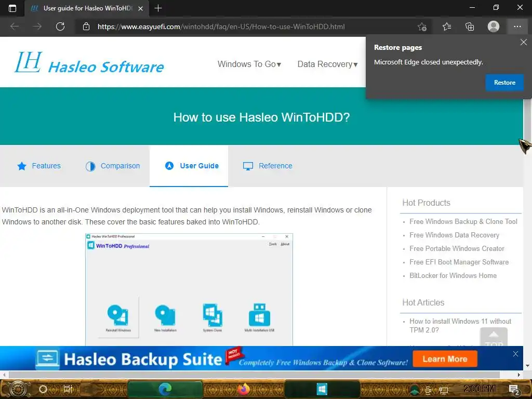
Task: Click the horizontal scrollbar left arrow
Action: point(4,375)
